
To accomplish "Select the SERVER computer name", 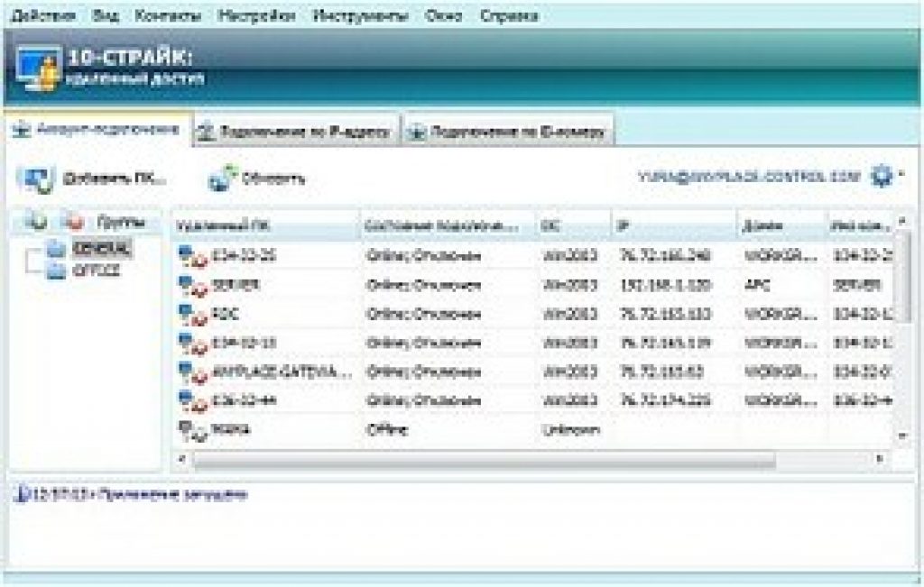I will 236,285.
